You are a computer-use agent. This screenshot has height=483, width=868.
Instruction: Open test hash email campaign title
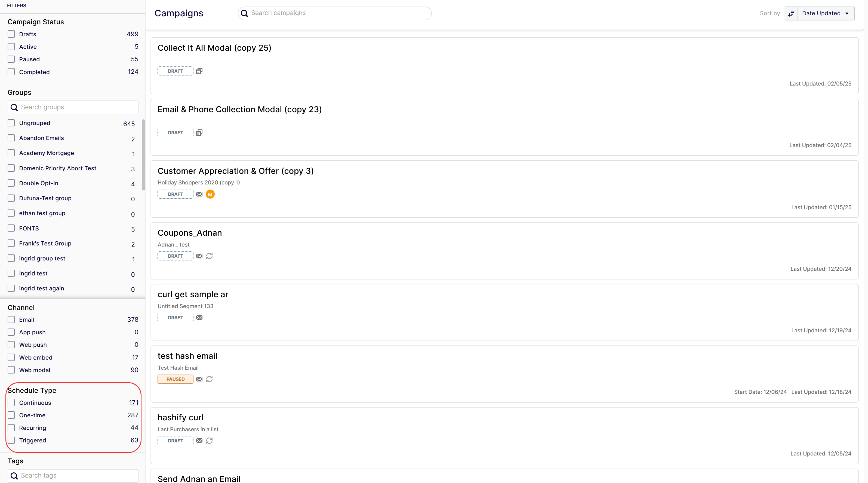click(x=187, y=356)
